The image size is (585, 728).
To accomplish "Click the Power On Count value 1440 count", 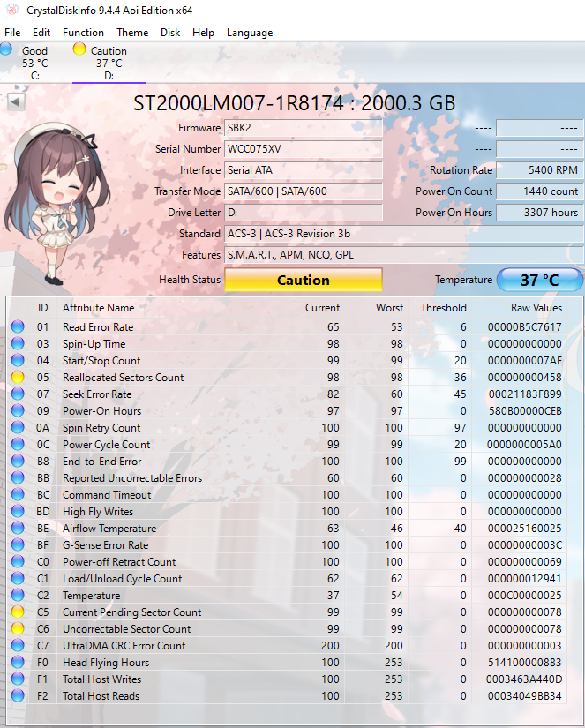I will click(539, 191).
